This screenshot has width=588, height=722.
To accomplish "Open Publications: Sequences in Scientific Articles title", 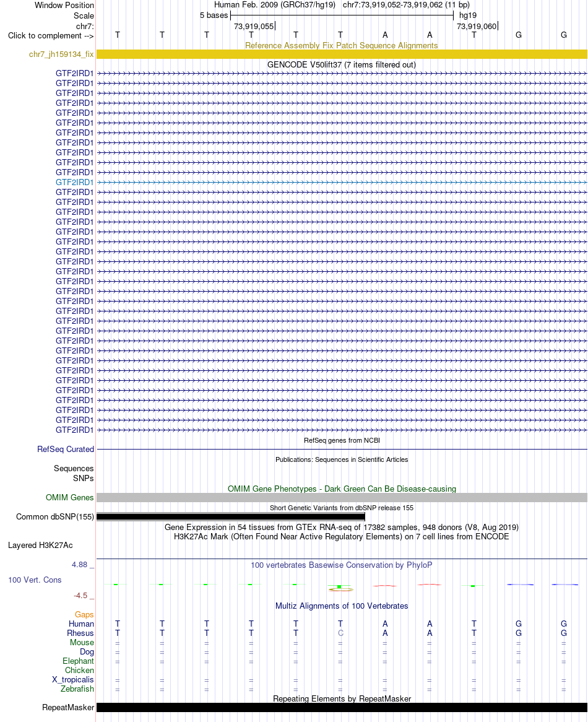I will [342, 459].
